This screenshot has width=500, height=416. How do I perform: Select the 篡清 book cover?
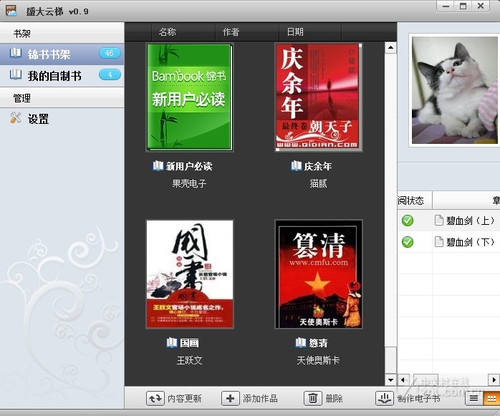pos(318,274)
